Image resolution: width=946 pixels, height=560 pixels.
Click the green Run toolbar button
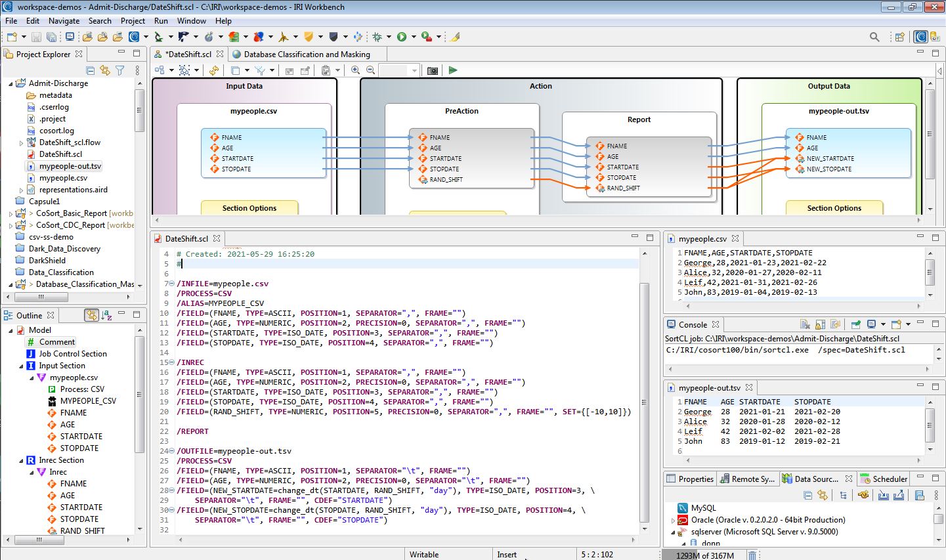402,37
